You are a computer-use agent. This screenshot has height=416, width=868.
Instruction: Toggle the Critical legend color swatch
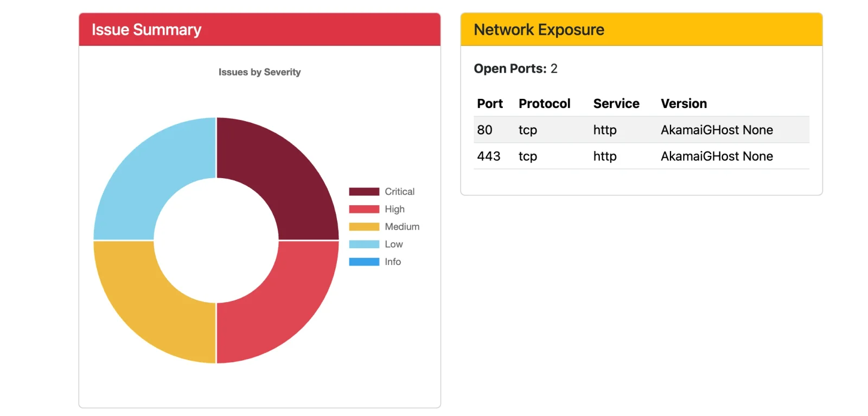(364, 192)
